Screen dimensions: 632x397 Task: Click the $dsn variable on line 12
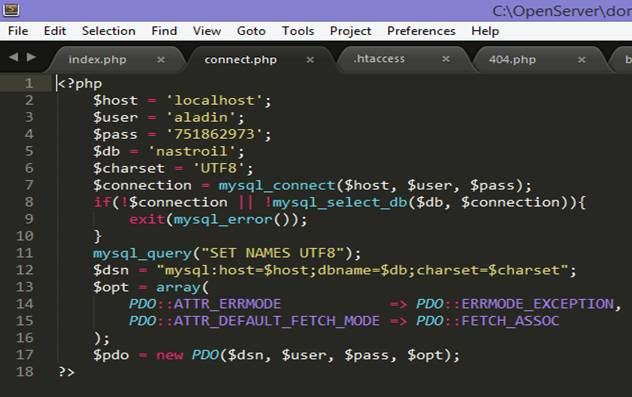111,270
